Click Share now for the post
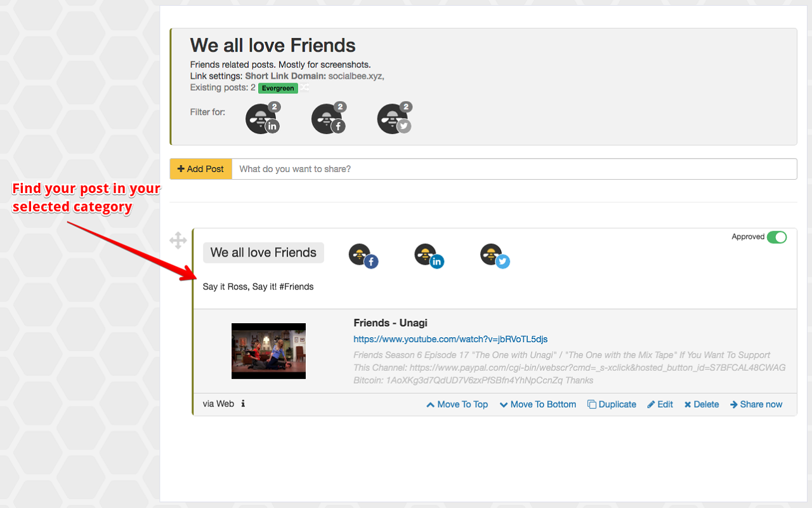The width and height of the screenshot is (812, 508). click(x=756, y=404)
